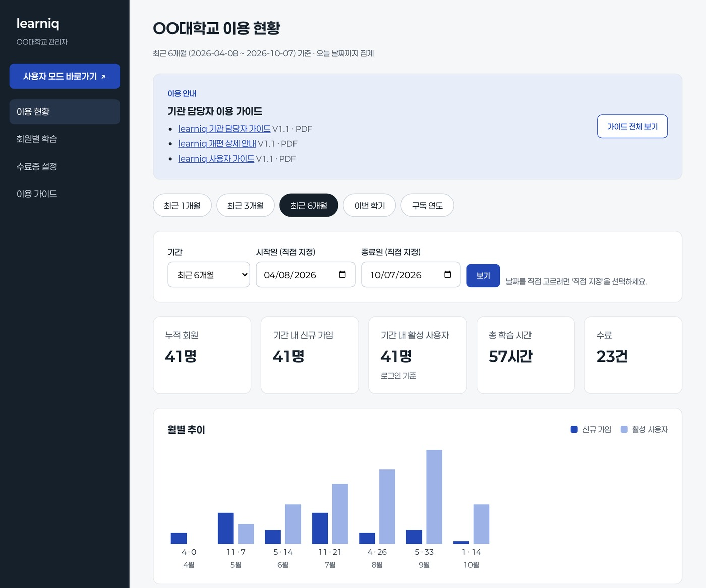This screenshot has width=706, height=588.
Task: Open the 기간 dropdown showing 최근 6개월
Action: click(x=209, y=275)
